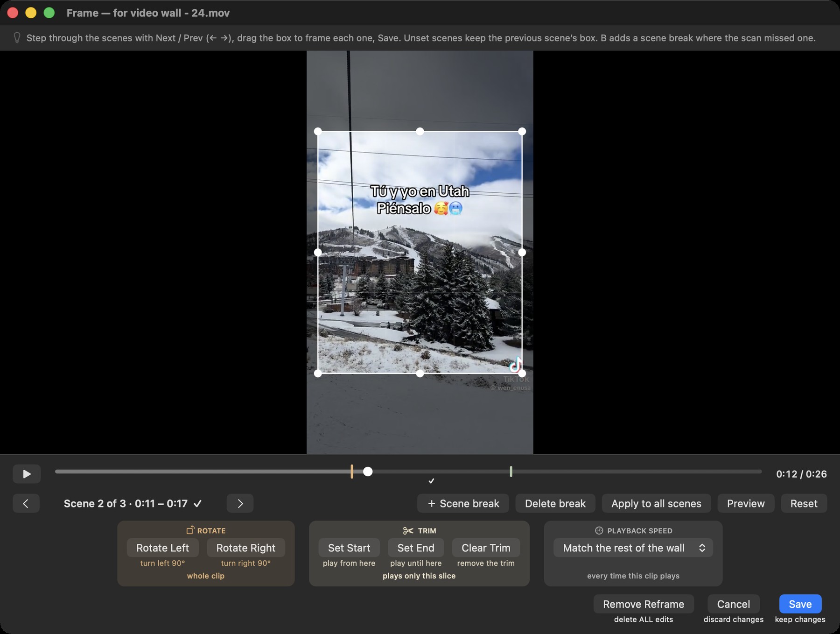Click the Rotate section icon

pyautogui.click(x=190, y=530)
